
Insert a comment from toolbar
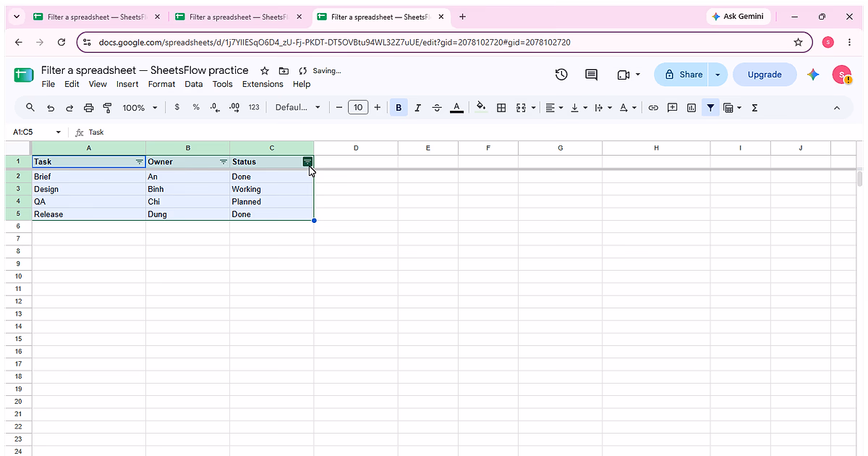pos(672,107)
